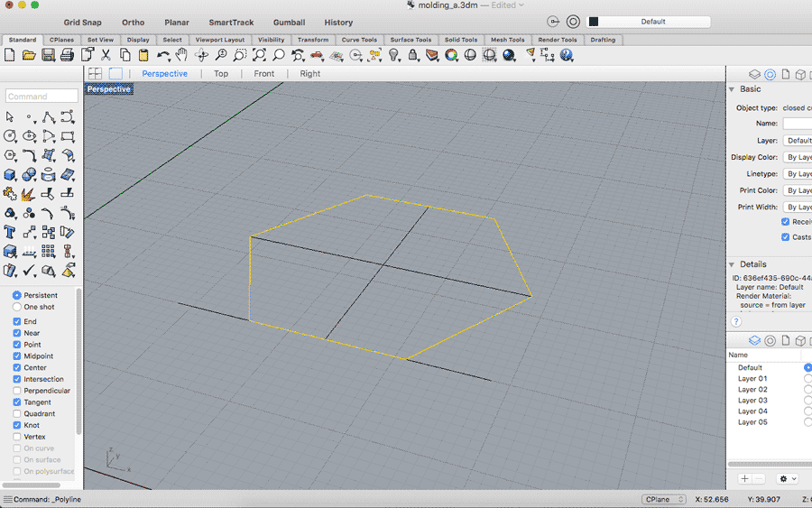Image resolution: width=812 pixels, height=508 pixels.
Task: Click the Print icon
Action: click(68, 55)
